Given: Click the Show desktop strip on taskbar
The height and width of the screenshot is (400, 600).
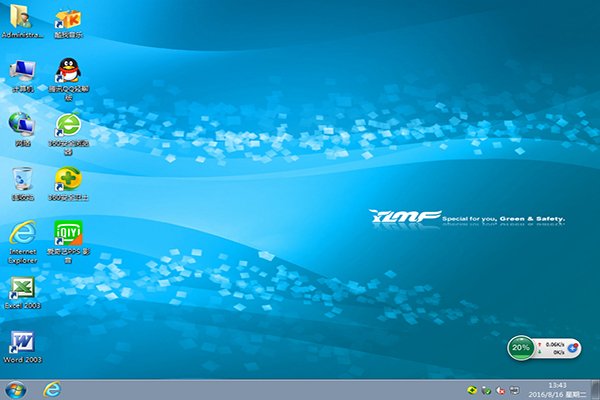Looking at the screenshot, I should pyautogui.click(x=596, y=389).
